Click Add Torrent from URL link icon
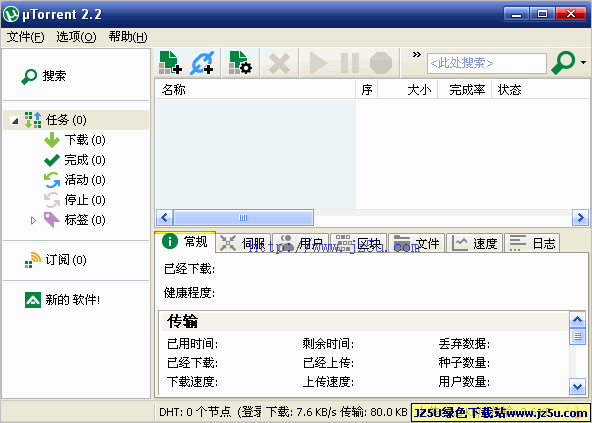The image size is (592, 423). tap(202, 62)
